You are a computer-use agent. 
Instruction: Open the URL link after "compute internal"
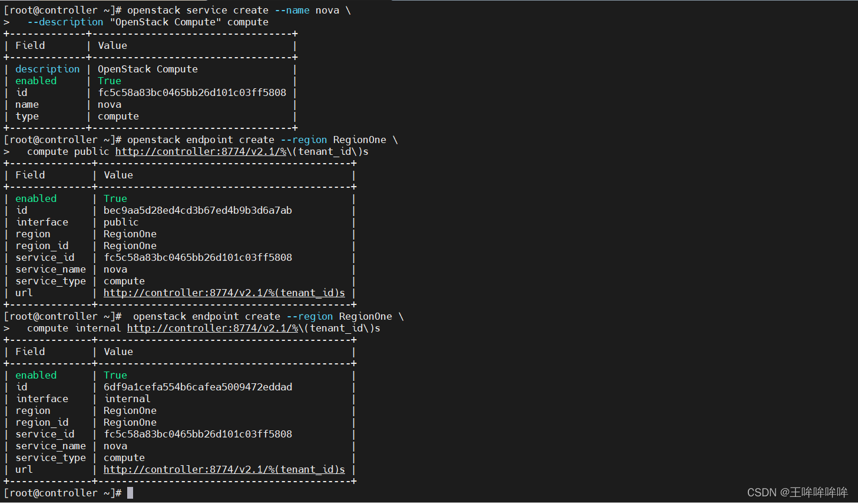click(213, 328)
